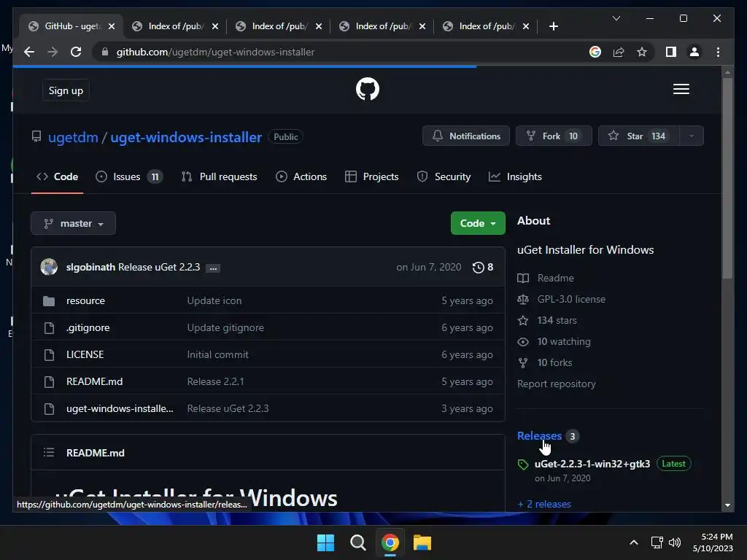747x560 pixels.
Task: Open the hamburger navigation menu
Action: coord(681,89)
